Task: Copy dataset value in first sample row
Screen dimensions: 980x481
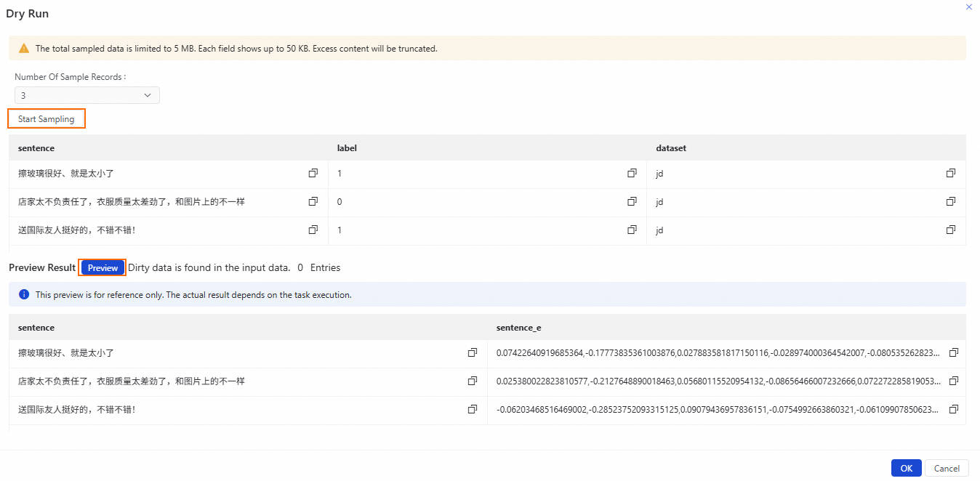Action: pos(950,174)
